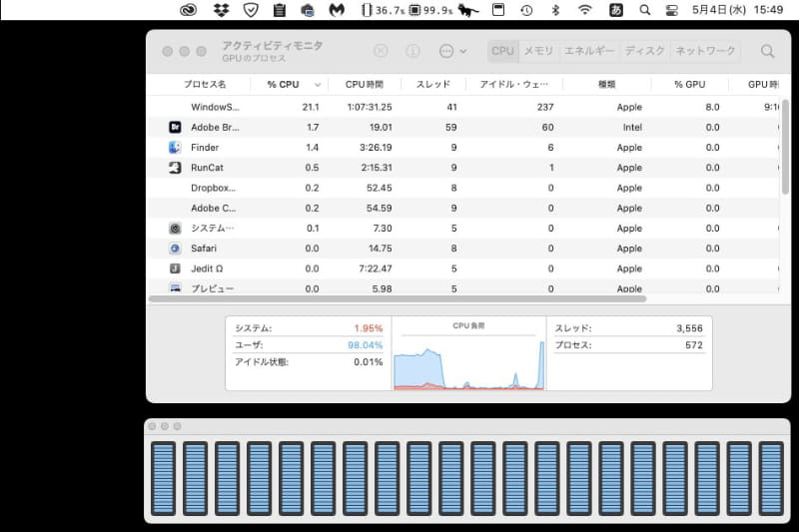Click the 99.9% memory meter menu bar item
Image resolution: width=799 pixels, height=532 pixels.
click(431, 10)
